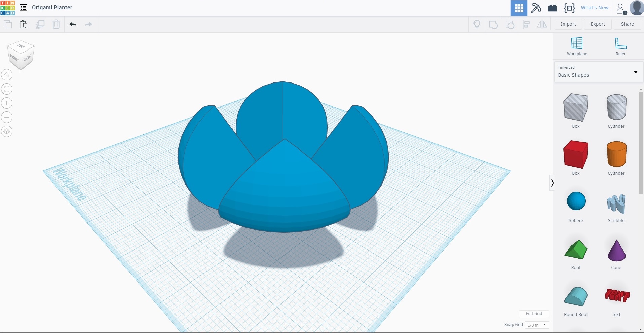Screen dimensions: 644x333
Task: Open the Codeblocks braces icon
Action: [569, 8]
